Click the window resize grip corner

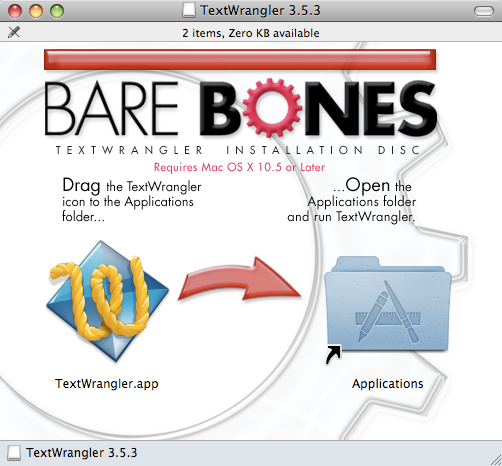[496, 460]
